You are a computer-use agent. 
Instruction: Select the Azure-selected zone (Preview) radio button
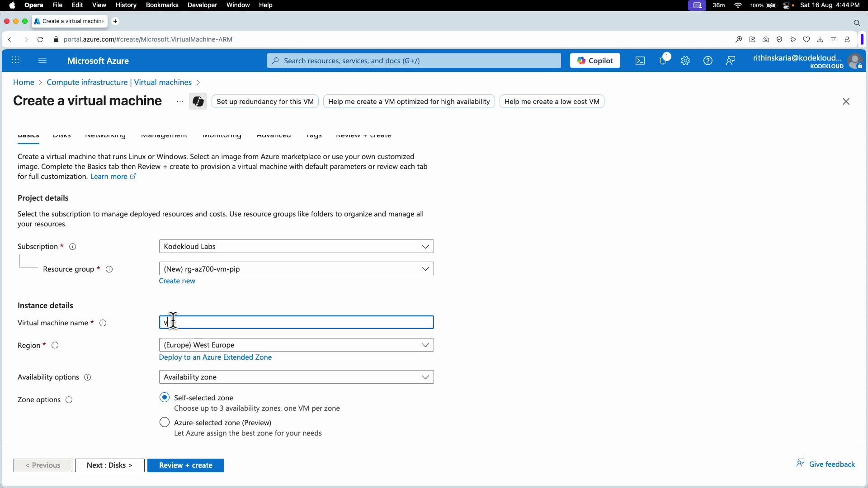pos(165,422)
